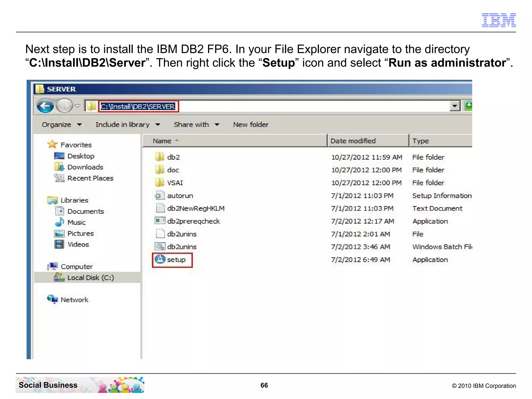Screen dimensions: 532x399
Task: Select Desktop in the navigation pane
Action: [x=81, y=156]
